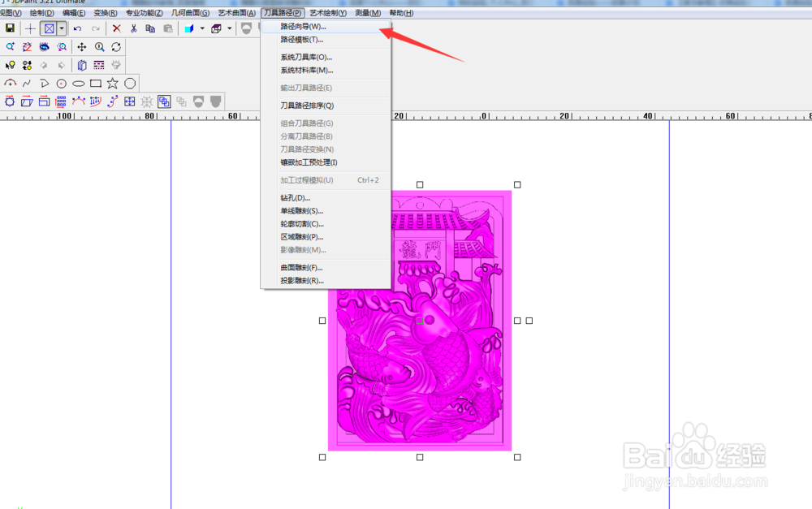Choose 钻孔(D)... menu entry
812x509 pixels.
click(326, 198)
